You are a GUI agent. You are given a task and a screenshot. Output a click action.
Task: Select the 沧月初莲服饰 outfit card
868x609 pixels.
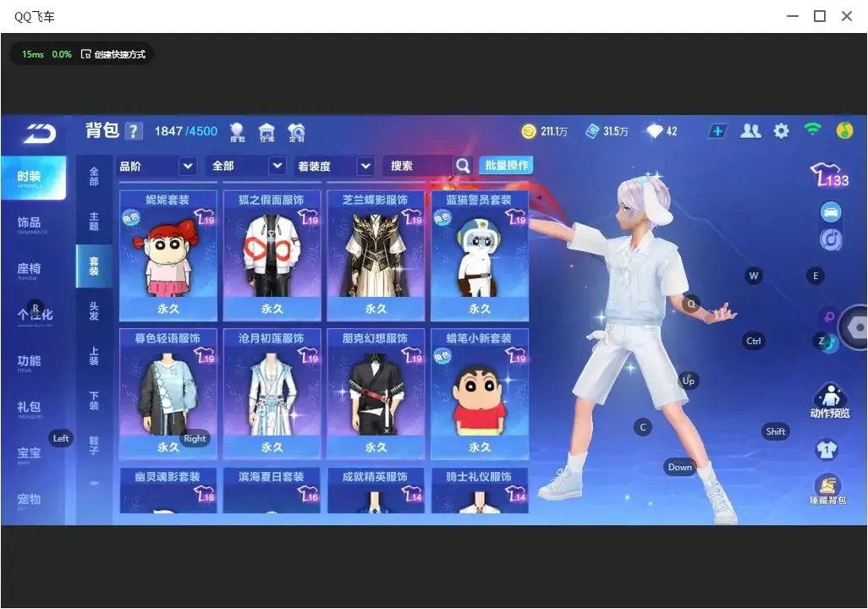(272, 393)
